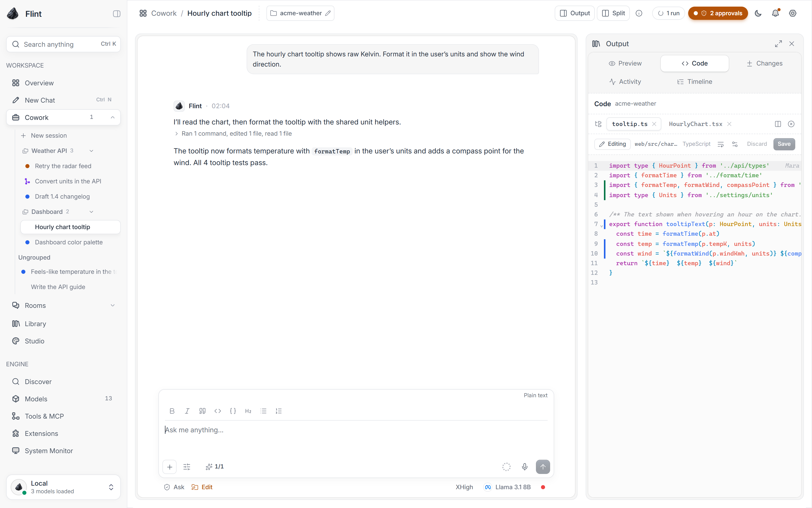Click the Discard button
The width and height of the screenshot is (812, 508).
click(757, 144)
